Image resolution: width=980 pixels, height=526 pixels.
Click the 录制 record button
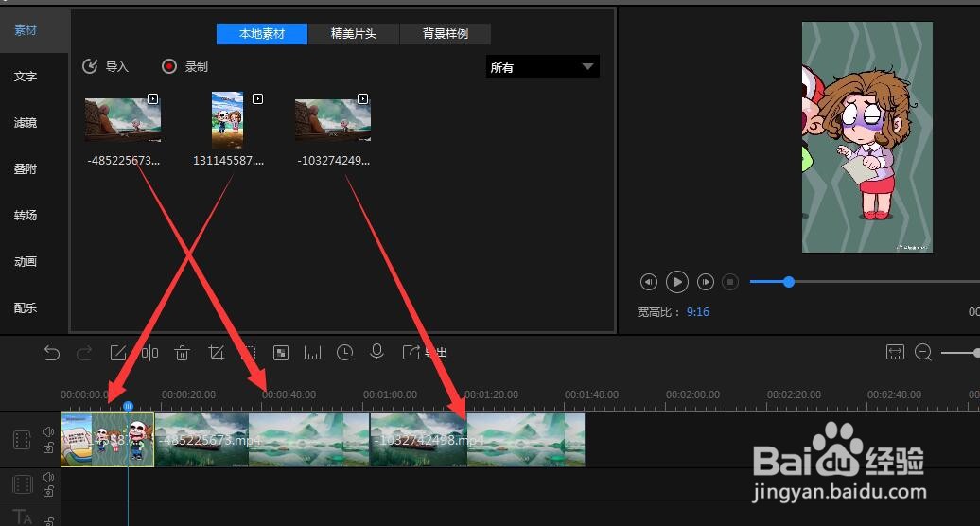[x=185, y=66]
